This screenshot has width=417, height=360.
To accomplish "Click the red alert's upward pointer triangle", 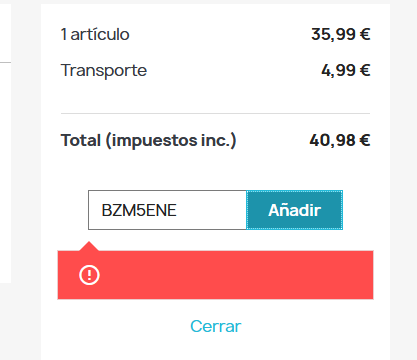I will (x=89, y=246).
